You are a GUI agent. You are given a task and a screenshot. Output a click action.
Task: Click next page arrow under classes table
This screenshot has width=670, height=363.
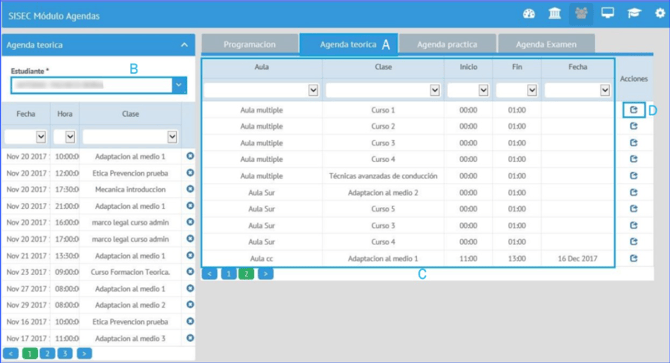266,274
